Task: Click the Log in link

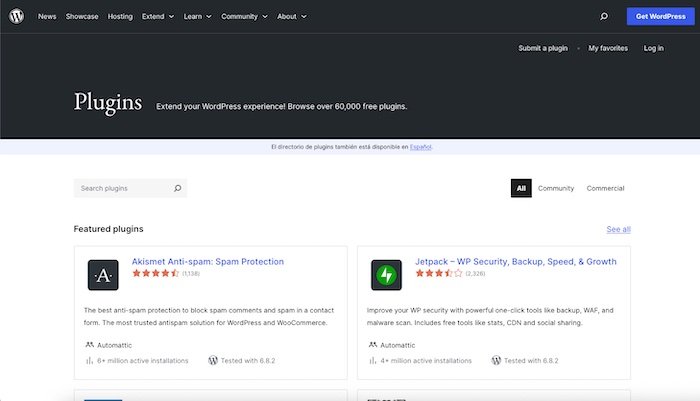Action: 654,48
